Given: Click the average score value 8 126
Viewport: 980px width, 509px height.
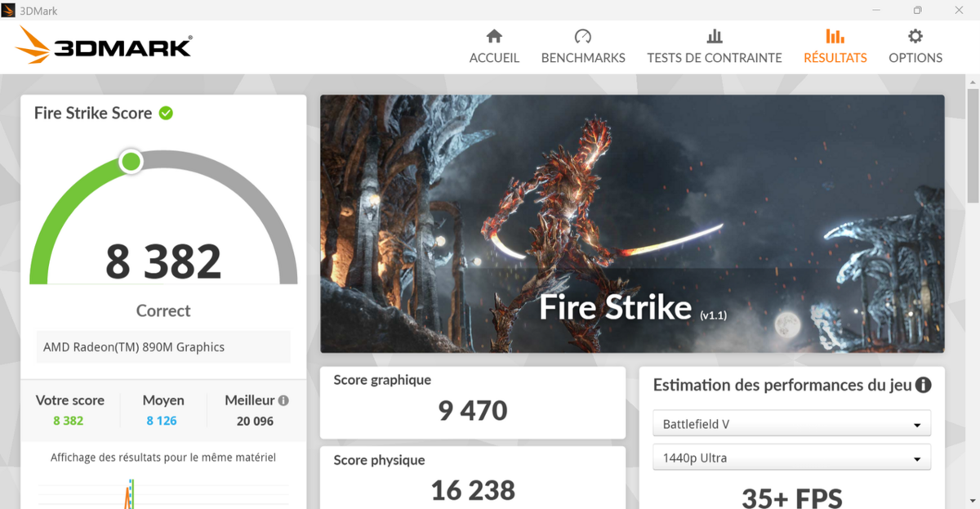Looking at the screenshot, I should pyautogui.click(x=162, y=421).
